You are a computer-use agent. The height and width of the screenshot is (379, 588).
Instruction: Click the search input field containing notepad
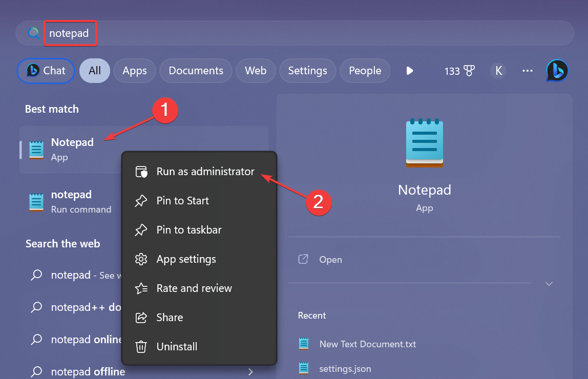pos(307,34)
